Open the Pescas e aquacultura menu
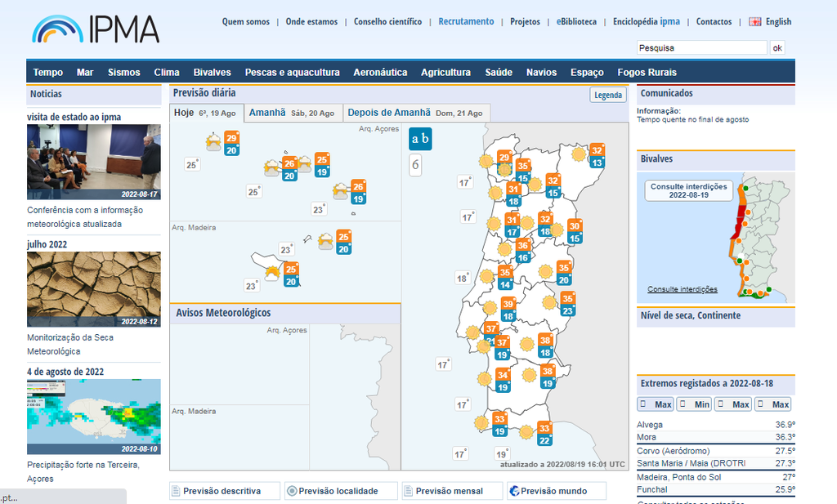This screenshot has height=504, width=837. (x=292, y=73)
